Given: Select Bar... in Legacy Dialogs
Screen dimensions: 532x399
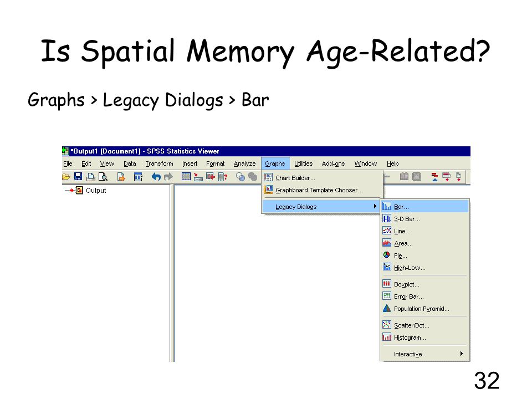Looking at the screenshot, I should coord(425,207).
